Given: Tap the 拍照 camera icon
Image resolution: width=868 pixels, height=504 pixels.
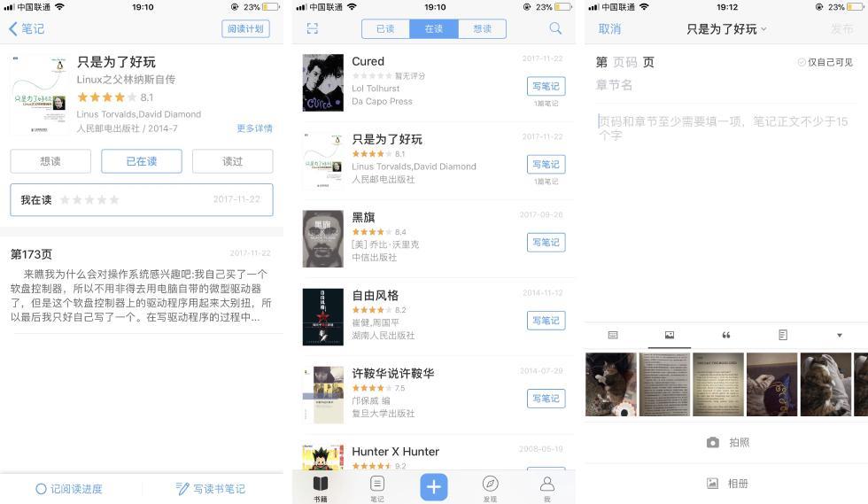Looking at the screenshot, I should pos(713,443).
